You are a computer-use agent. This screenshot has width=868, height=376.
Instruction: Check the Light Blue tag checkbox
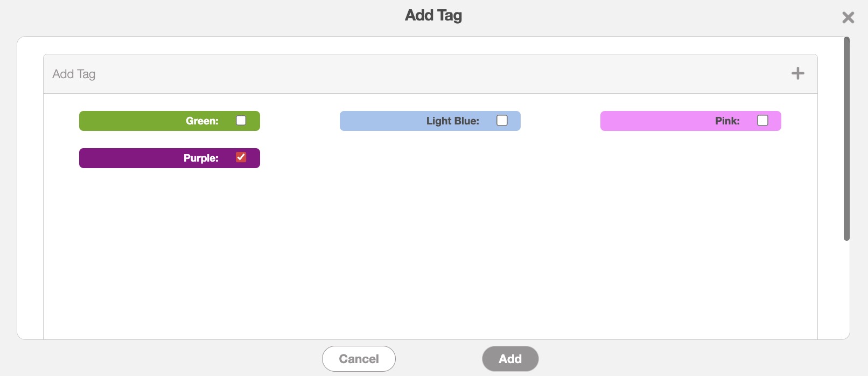pyautogui.click(x=502, y=121)
